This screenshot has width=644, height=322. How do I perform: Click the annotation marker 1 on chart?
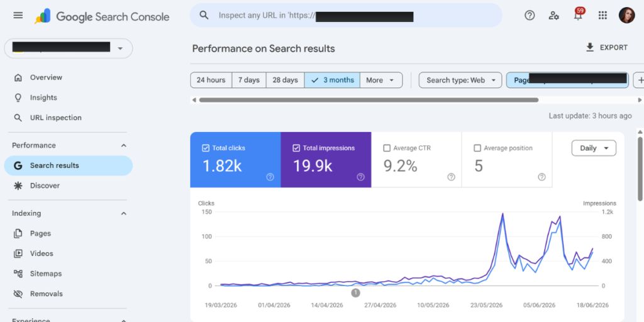(356, 293)
